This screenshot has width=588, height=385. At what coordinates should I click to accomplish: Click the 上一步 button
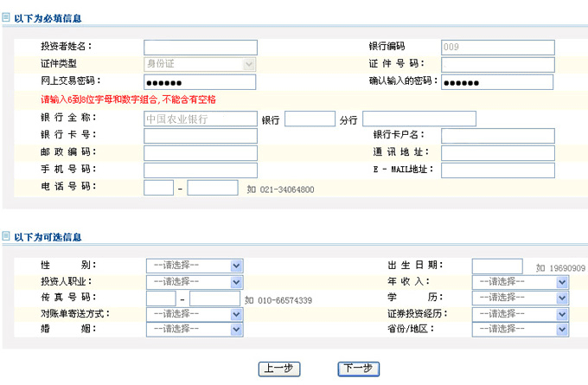click(x=279, y=369)
